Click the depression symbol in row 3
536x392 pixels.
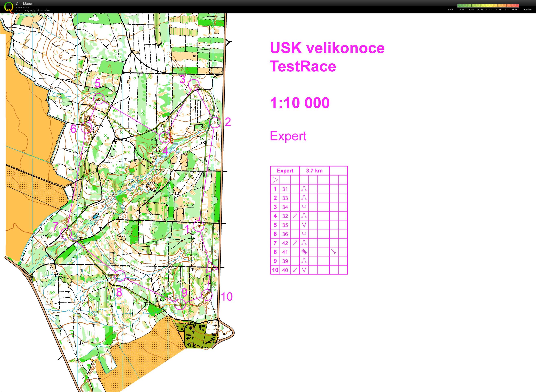(304, 207)
